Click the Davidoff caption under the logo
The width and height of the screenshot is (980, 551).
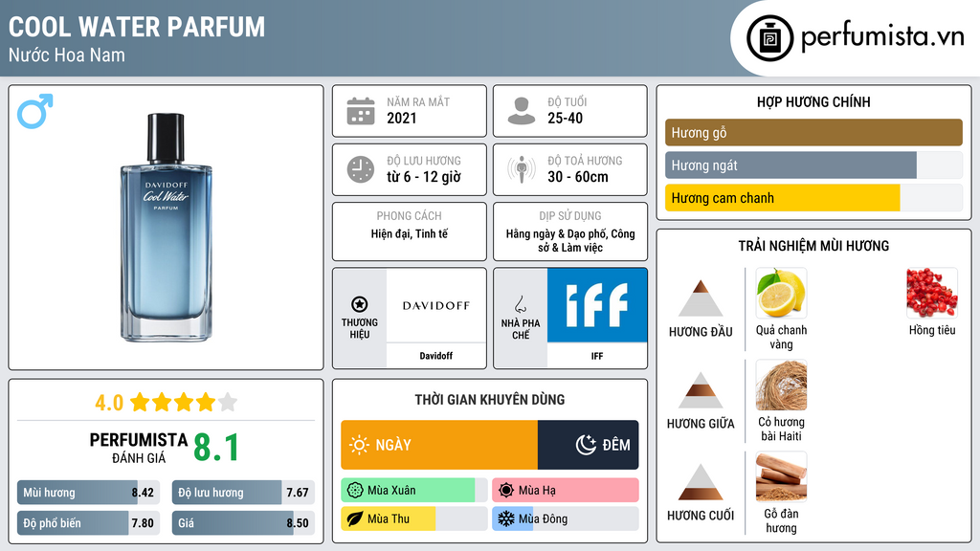[x=436, y=356]
